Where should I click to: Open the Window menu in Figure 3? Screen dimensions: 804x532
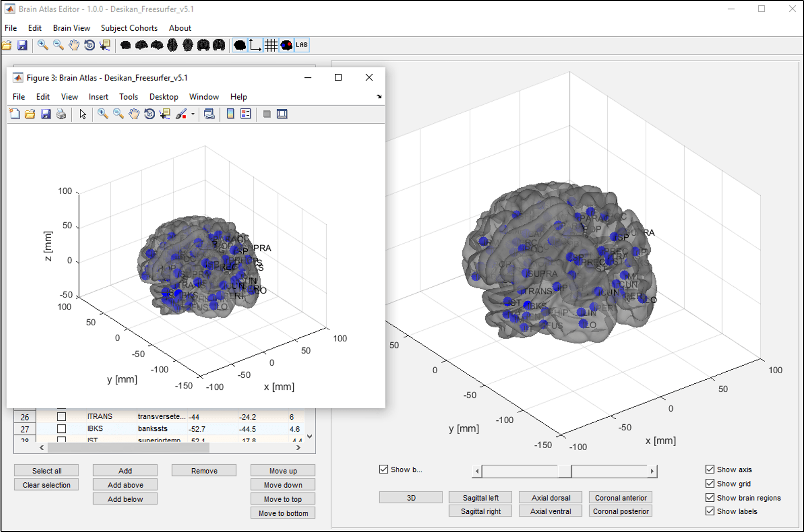click(204, 97)
